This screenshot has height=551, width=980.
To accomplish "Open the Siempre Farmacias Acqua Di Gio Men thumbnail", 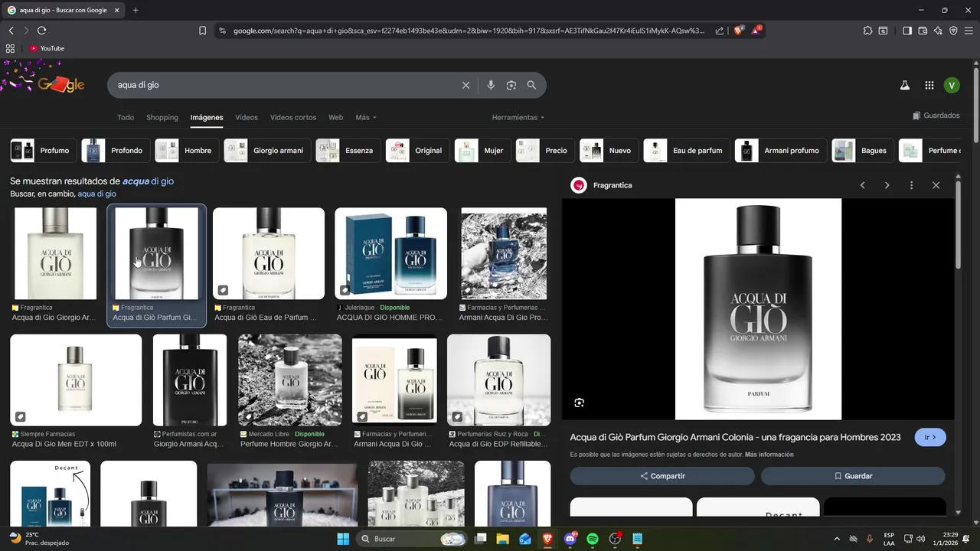I will coord(76,380).
